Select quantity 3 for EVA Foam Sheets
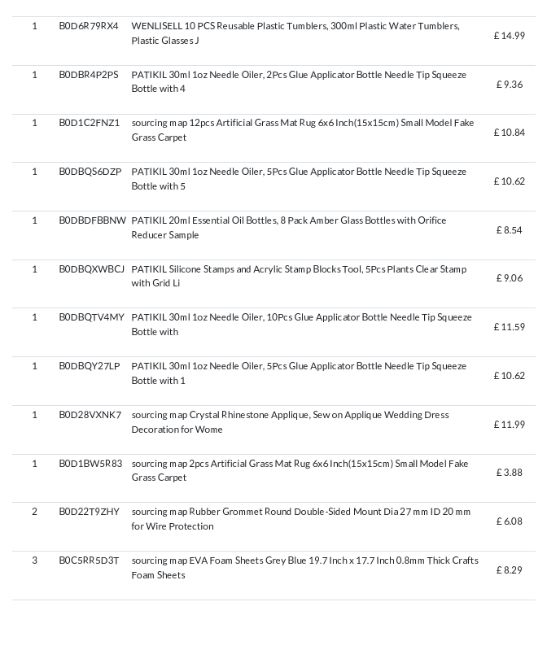Viewport: 547px width, 650px height. [35, 560]
